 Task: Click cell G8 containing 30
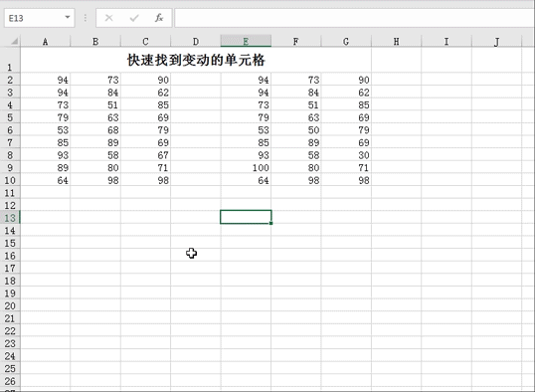tap(346, 155)
